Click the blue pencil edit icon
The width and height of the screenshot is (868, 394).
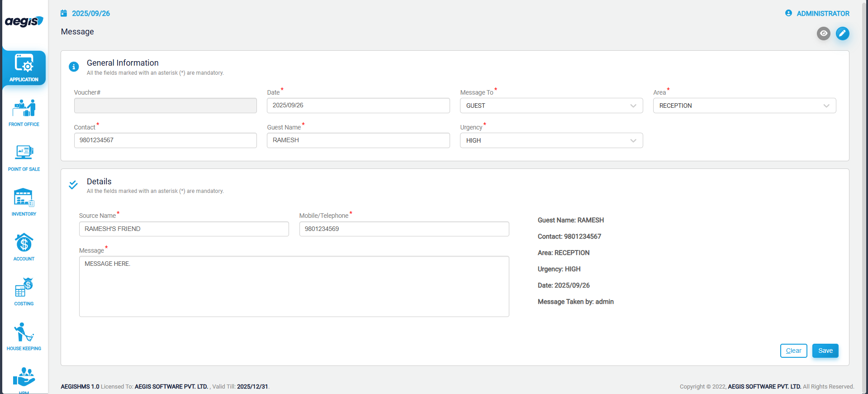click(x=842, y=34)
